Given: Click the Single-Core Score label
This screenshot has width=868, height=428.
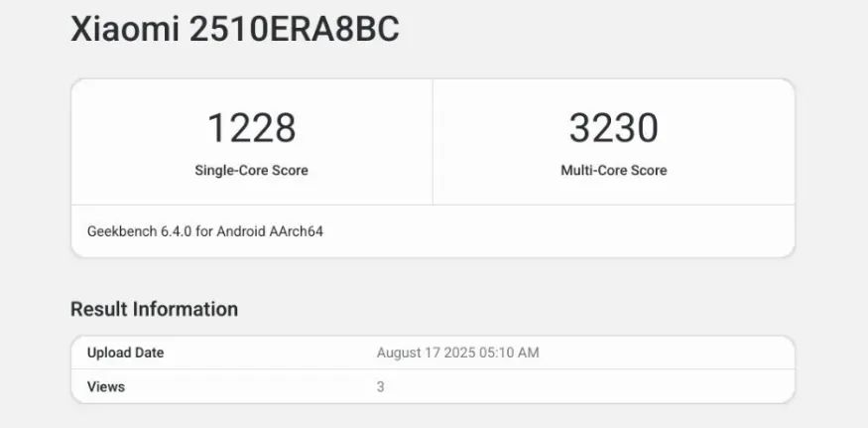Looking at the screenshot, I should click(x=251, y=170).
